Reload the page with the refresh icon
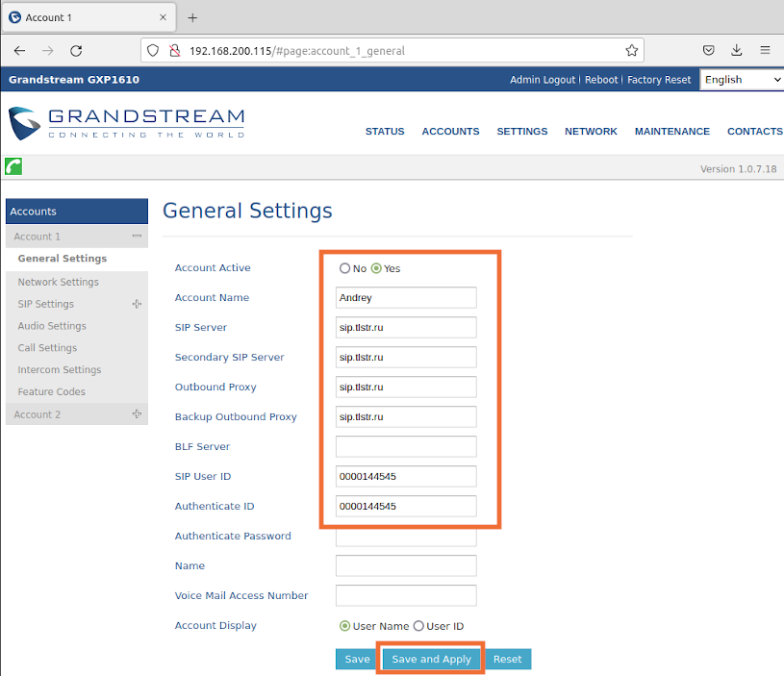Viewport: 784px width, 676px height. pos(76,50)
